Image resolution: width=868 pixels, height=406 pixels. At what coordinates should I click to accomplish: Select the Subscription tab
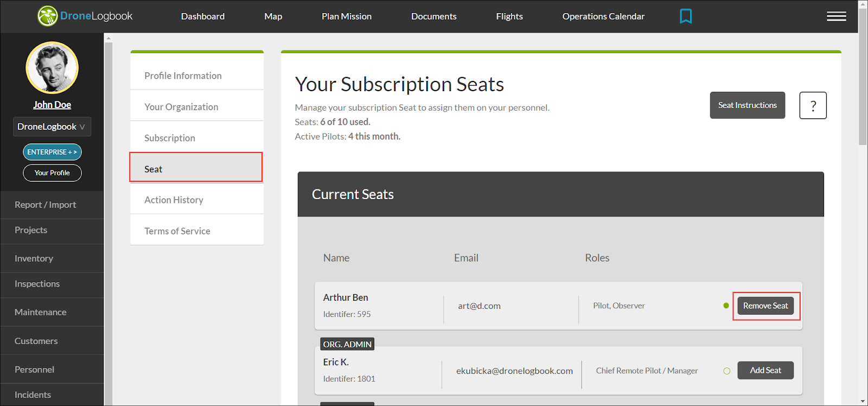tap(197, 138)
